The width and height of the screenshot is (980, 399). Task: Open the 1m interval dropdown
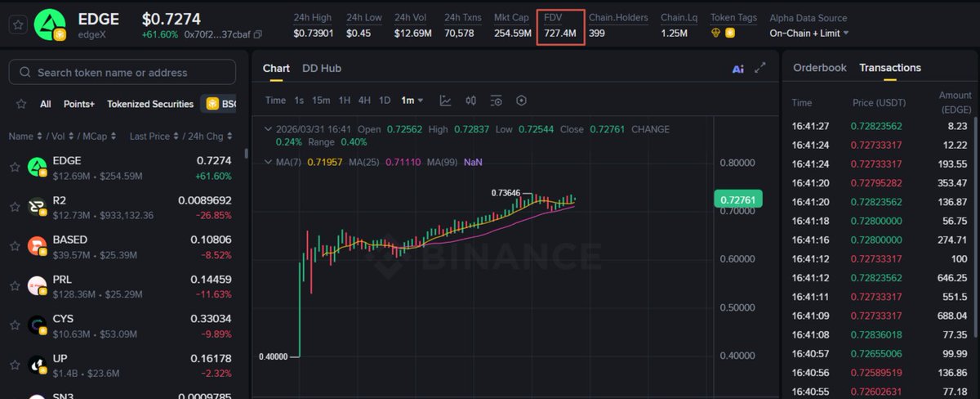pyautogui.click(x=412, y=101)
